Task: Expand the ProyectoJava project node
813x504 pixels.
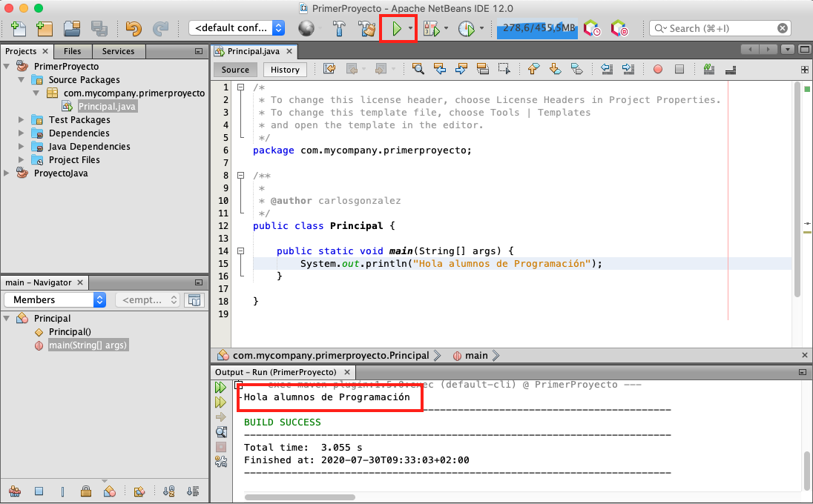Action: coord(7,173)
